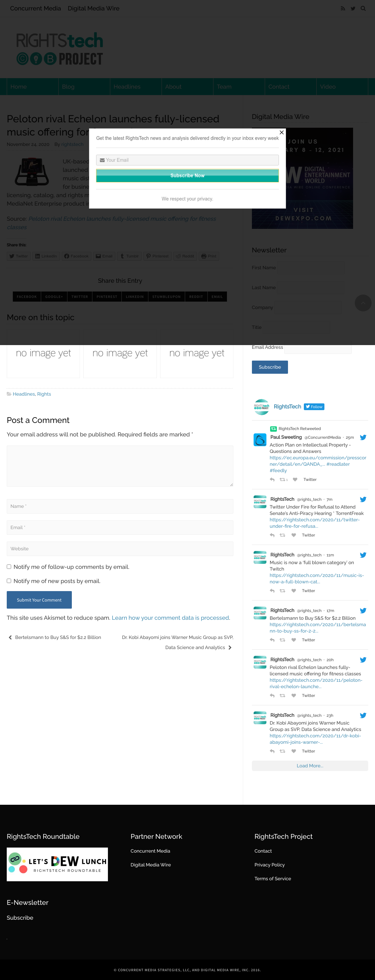Open the Concurrent Media link in top bar
Image resolution: width=375 pixels, height=980 pixels.
pyautogui.click(x=35, y=8)
